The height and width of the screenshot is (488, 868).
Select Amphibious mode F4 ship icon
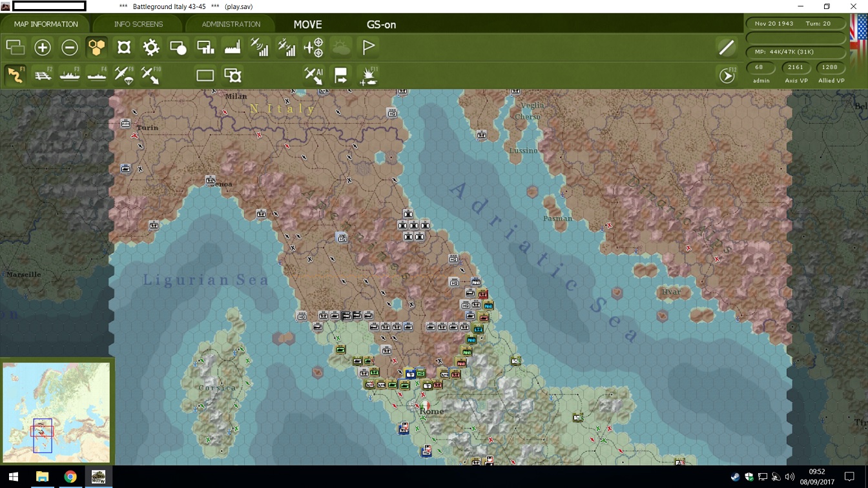[97, 75]
